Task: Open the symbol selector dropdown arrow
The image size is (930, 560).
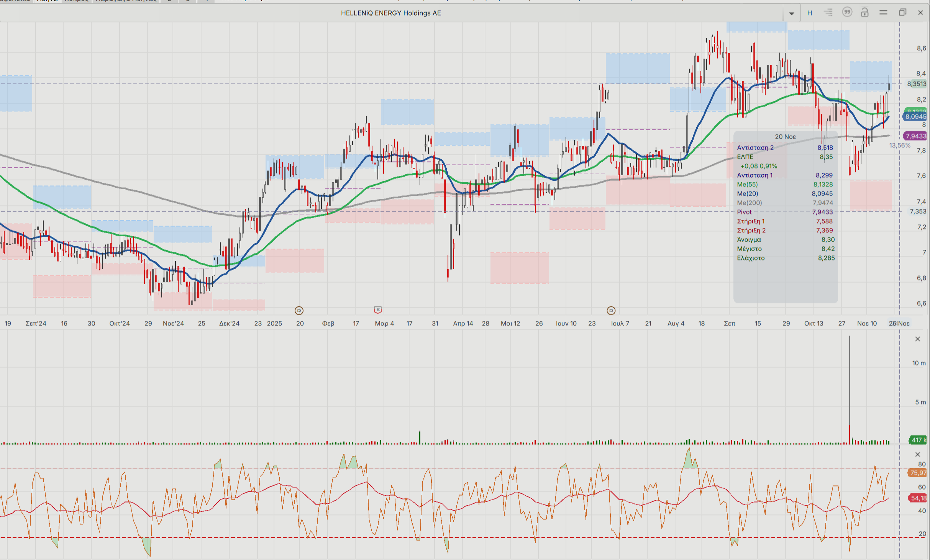Action: pos(791,13)
